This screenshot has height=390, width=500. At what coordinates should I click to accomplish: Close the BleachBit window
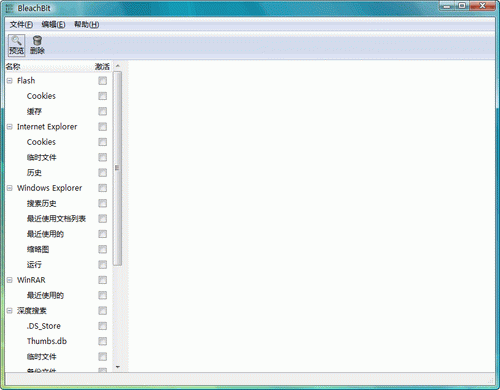[x=482, y=6]
